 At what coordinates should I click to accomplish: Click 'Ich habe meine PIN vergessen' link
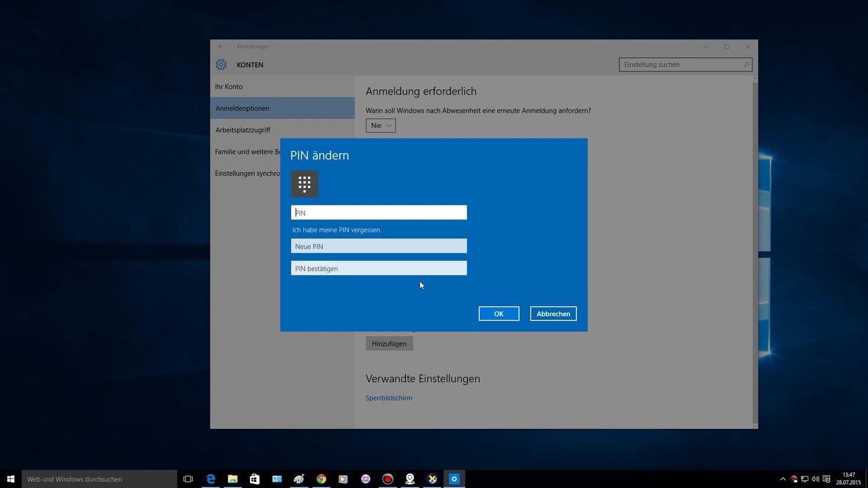337,230
